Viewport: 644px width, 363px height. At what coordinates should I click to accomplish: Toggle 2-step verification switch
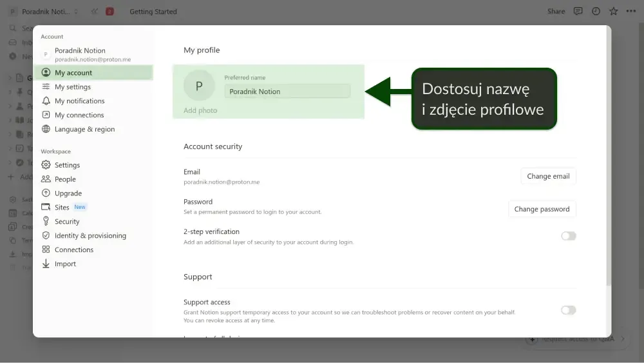(x=569, y=235)
